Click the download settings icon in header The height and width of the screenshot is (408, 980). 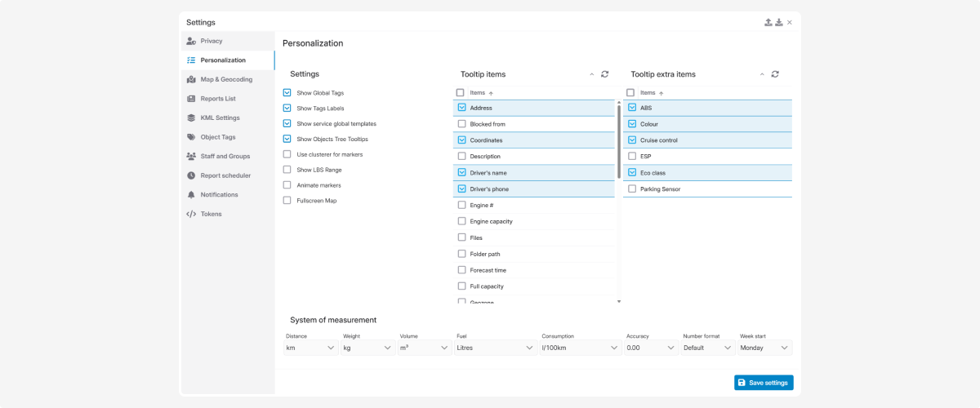click(x=779, y=22)
